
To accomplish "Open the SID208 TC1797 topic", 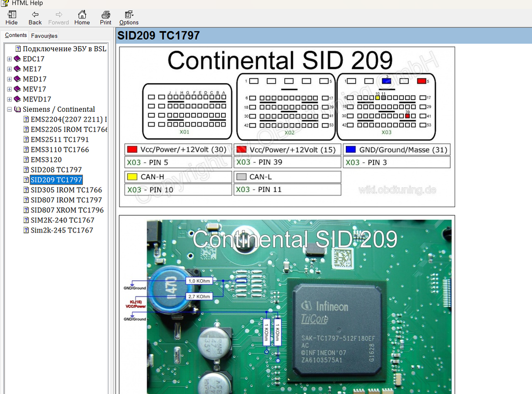I will point(56,170).
